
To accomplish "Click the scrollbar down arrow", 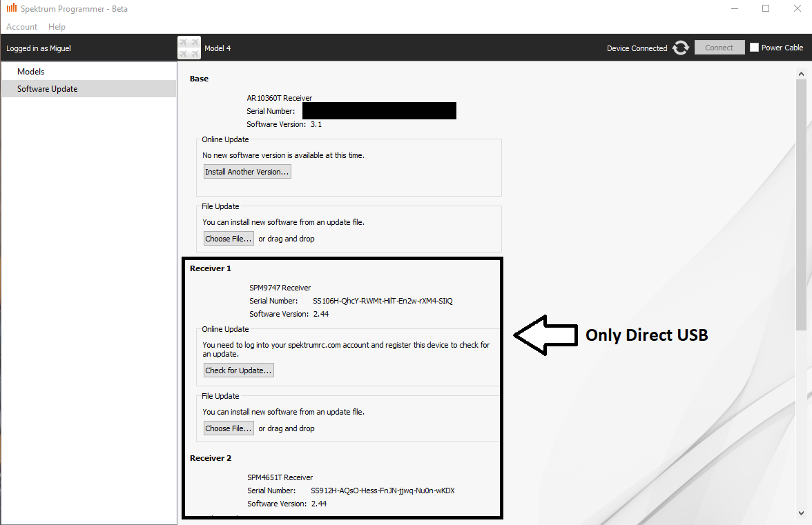I will [x=801, y=513].
